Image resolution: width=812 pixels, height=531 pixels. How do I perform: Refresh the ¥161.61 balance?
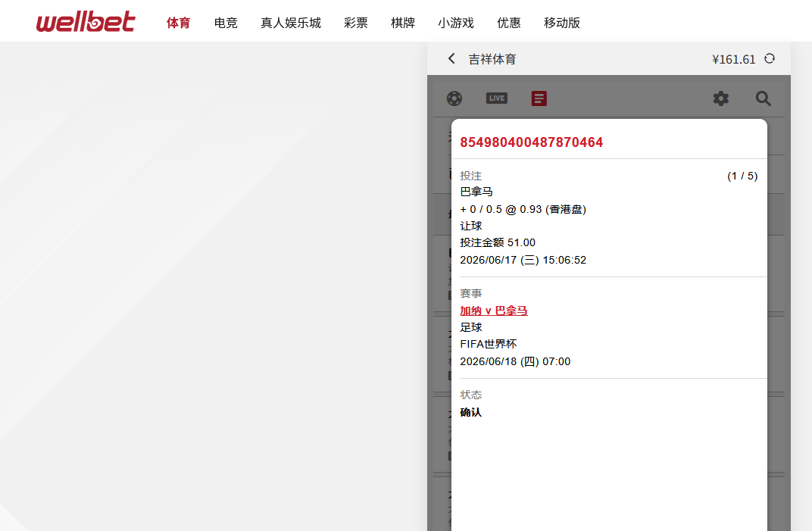[x=770, y=58]
